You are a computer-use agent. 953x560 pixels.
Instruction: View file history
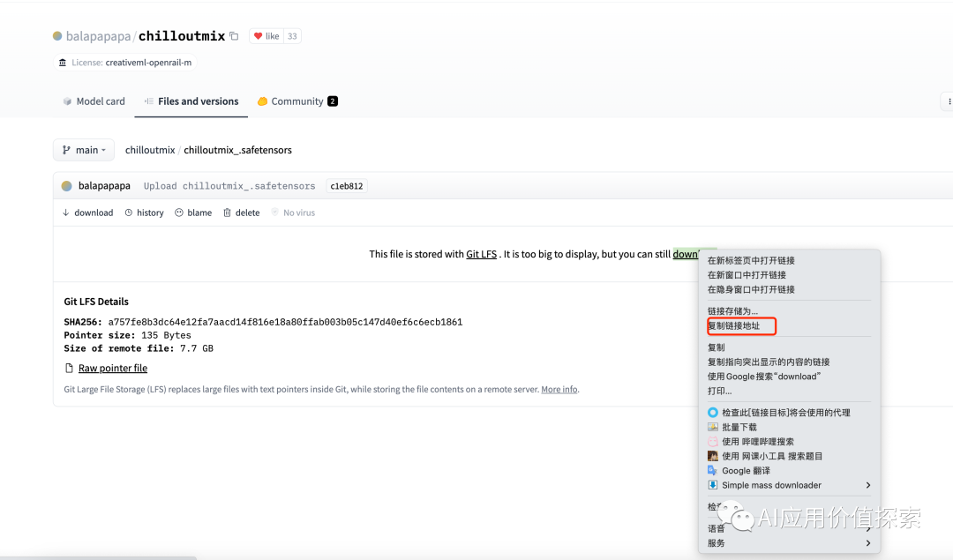[x=144, y=213]
